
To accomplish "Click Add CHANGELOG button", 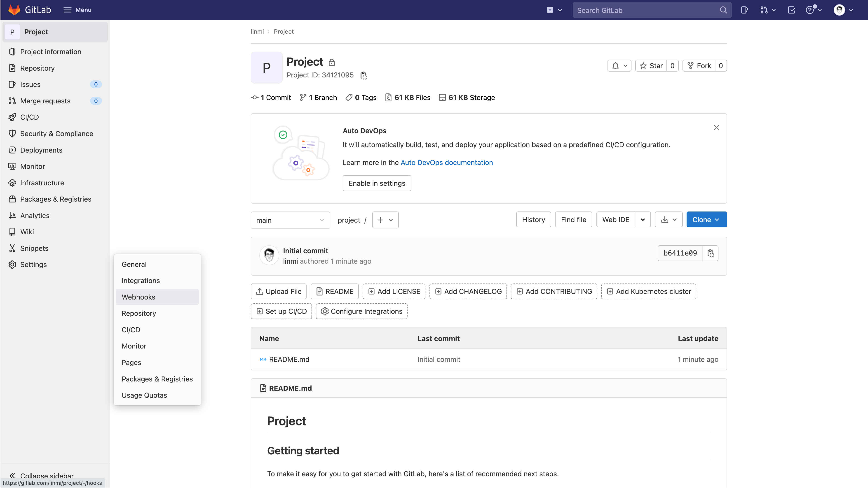I will point(468,291).
